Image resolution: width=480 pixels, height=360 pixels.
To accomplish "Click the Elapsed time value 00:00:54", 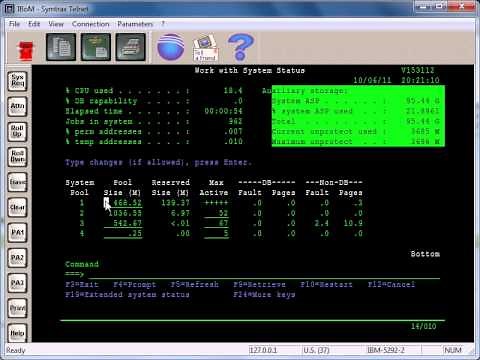I will pyautogui.click(x=223, y=111).
